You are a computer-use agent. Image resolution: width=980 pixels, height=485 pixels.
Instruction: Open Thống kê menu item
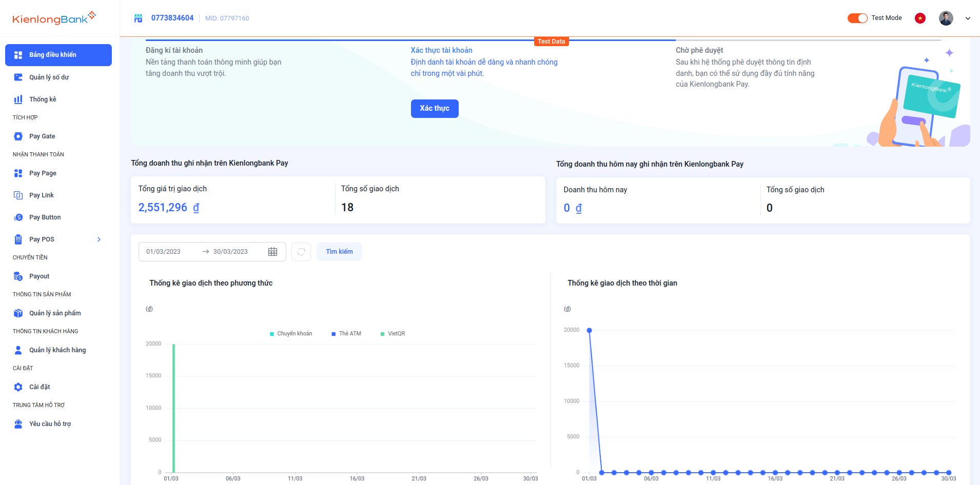pos(58,99)
